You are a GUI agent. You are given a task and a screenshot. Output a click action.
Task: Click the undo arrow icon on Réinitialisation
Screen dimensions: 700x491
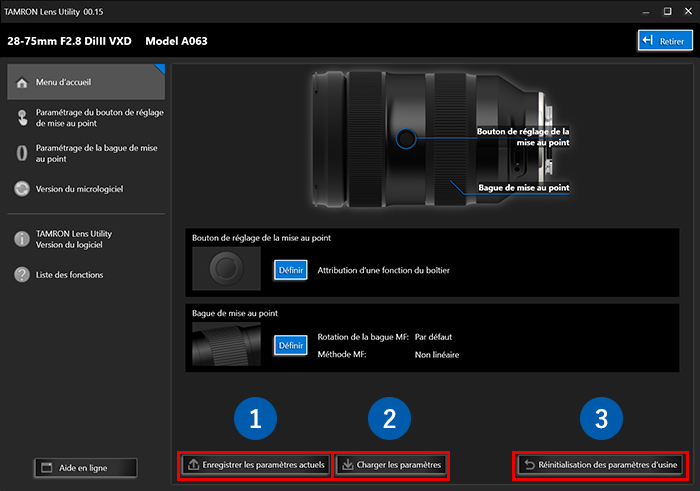[529, 465]
